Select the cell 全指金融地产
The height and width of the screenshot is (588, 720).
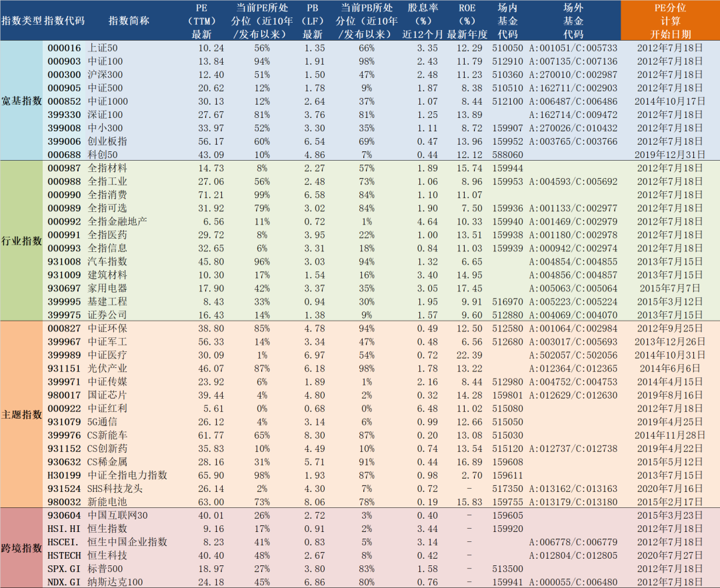pos(117,221)
